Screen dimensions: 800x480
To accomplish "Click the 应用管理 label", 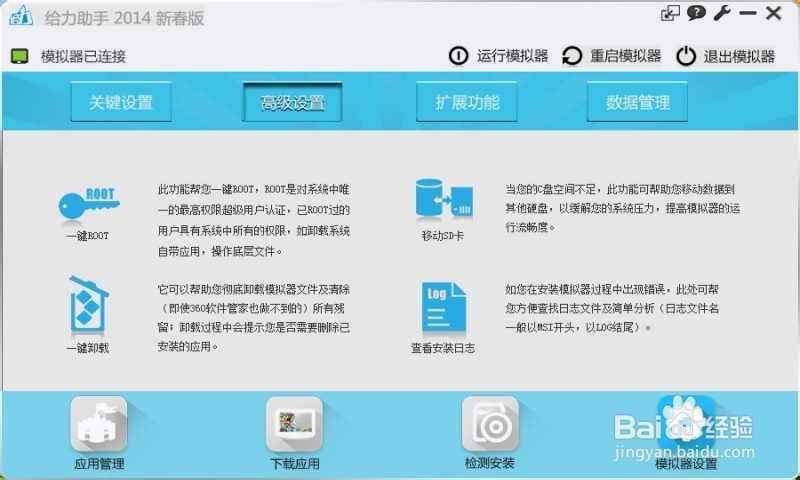I will (99, 464).
